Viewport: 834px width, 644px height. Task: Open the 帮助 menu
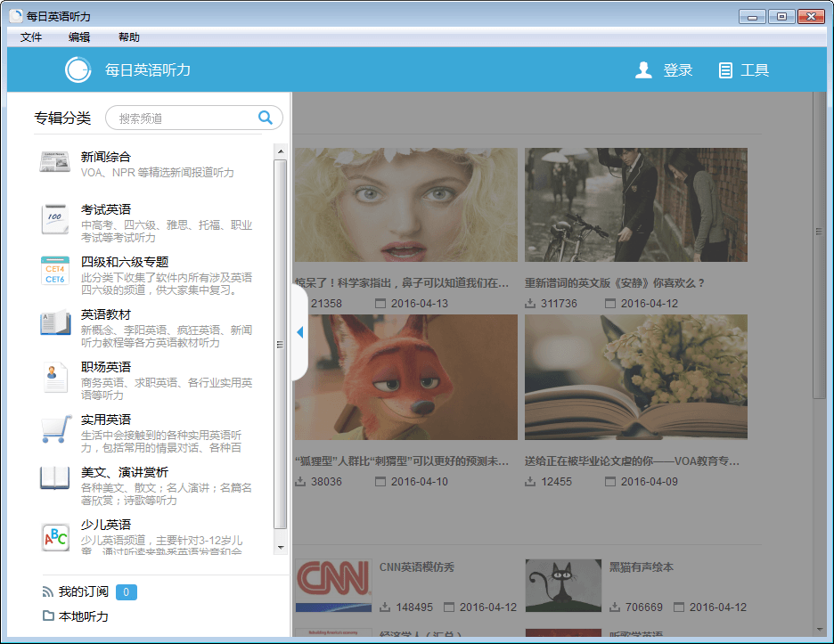[129, 37]
